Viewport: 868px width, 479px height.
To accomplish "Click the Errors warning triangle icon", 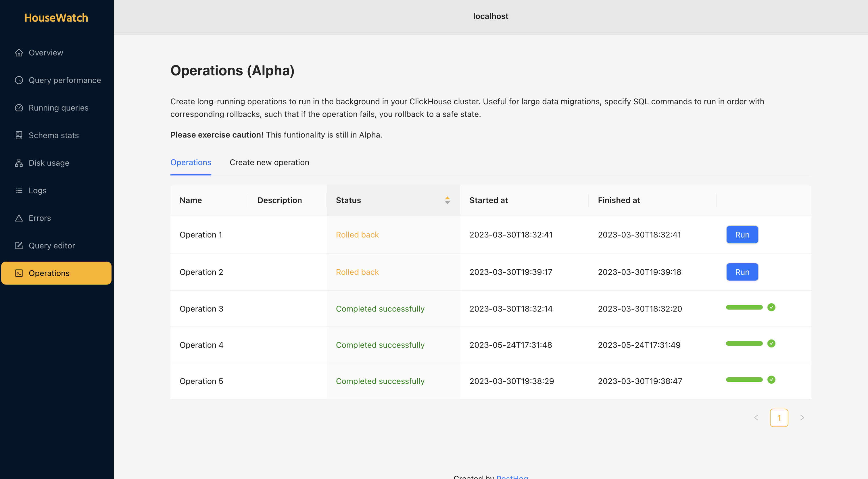I will 19,218.
